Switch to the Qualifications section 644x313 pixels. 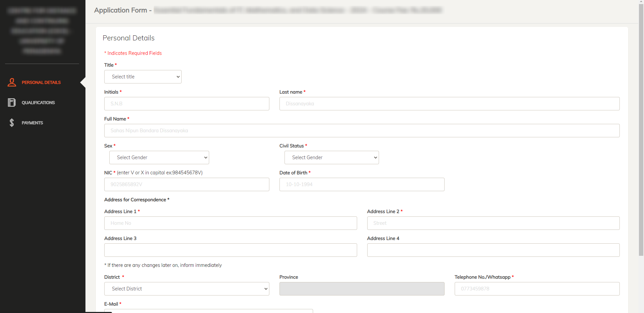(x=38, y=102)
